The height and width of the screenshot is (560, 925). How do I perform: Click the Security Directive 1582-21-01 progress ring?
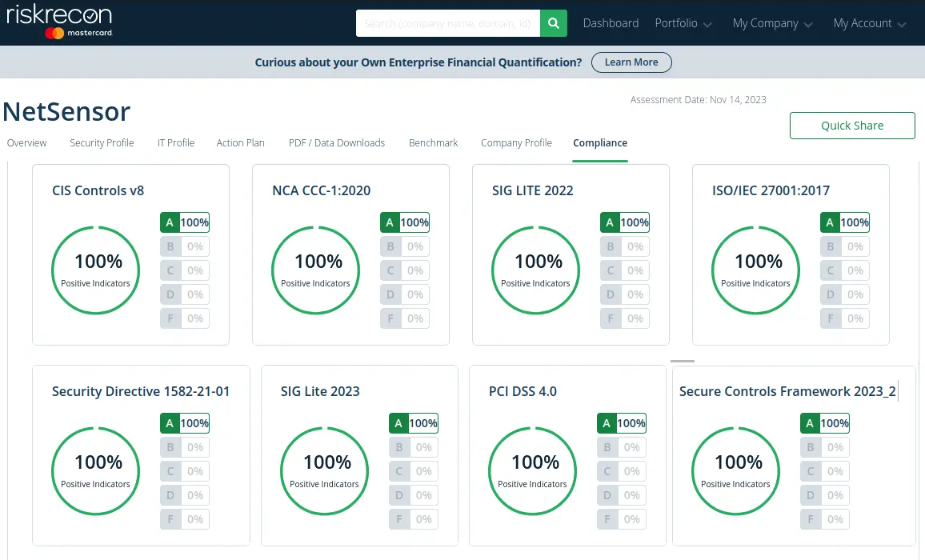click(x=95, y=471)
